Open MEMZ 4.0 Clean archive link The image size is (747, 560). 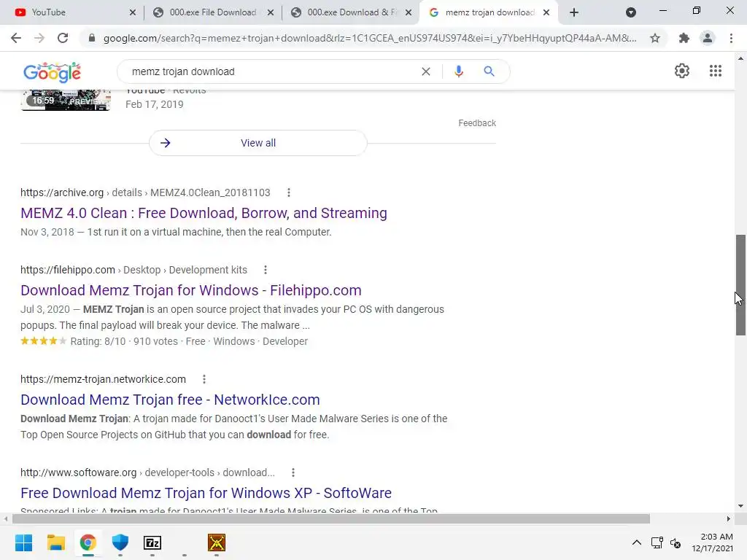(204, 213)
